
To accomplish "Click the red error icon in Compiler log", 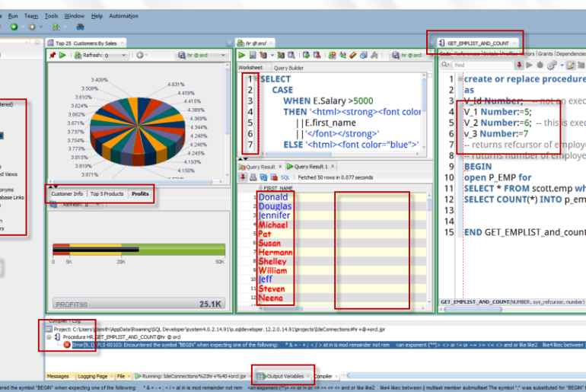I will [66, 345].
